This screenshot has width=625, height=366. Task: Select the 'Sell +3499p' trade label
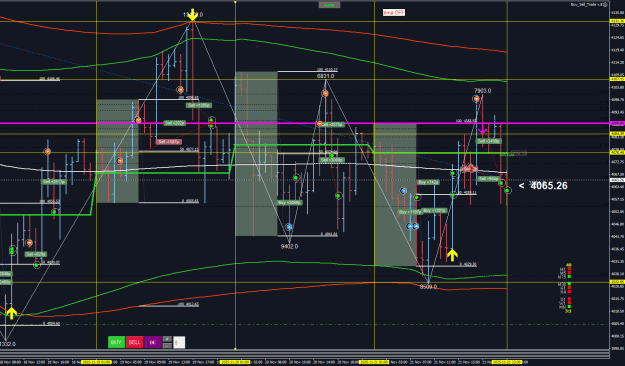click(x=489, y=141)
